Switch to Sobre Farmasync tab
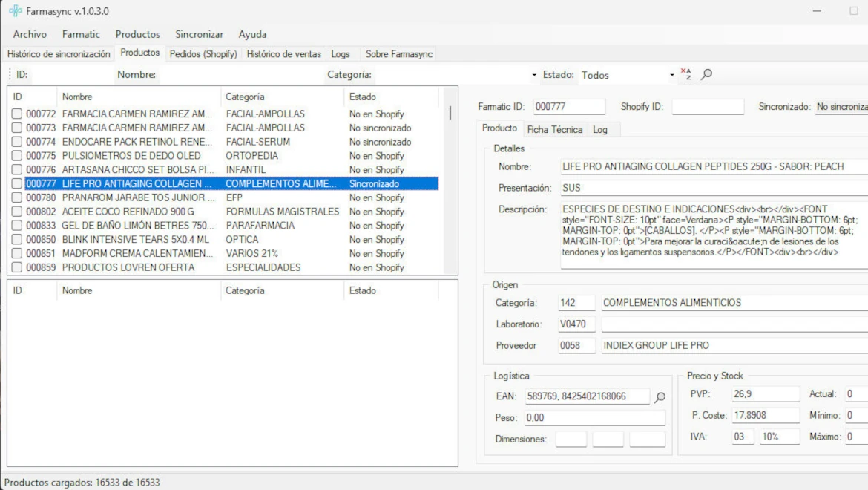Image resolution: width=868 pixels, height=490 pixels. coord(398,53)
